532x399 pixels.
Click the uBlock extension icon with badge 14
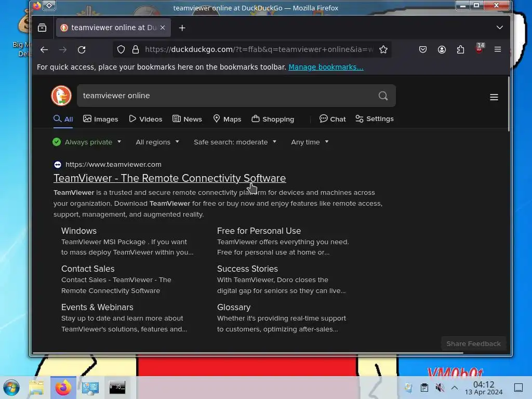click(x=480, y=49)
